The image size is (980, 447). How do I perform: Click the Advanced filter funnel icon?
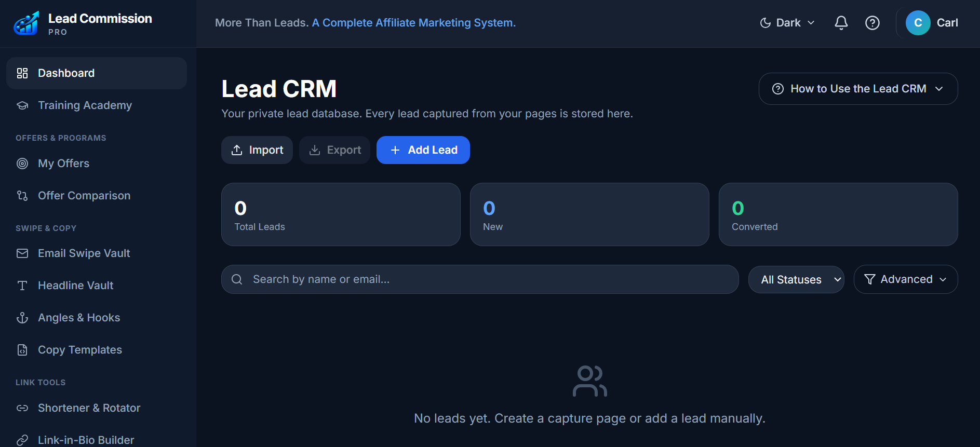click(x=869, y=279)
